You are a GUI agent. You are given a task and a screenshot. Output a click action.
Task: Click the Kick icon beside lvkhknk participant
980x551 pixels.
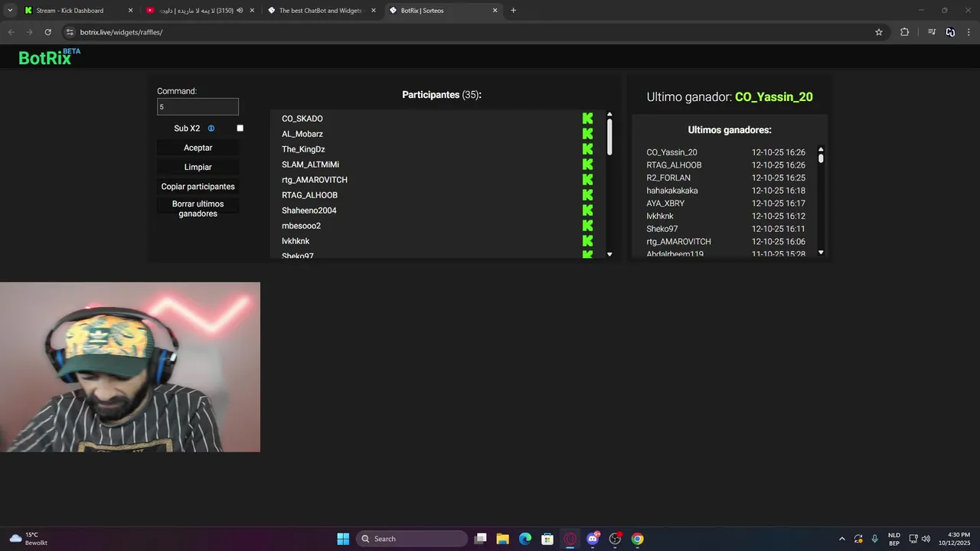(587, 241)
